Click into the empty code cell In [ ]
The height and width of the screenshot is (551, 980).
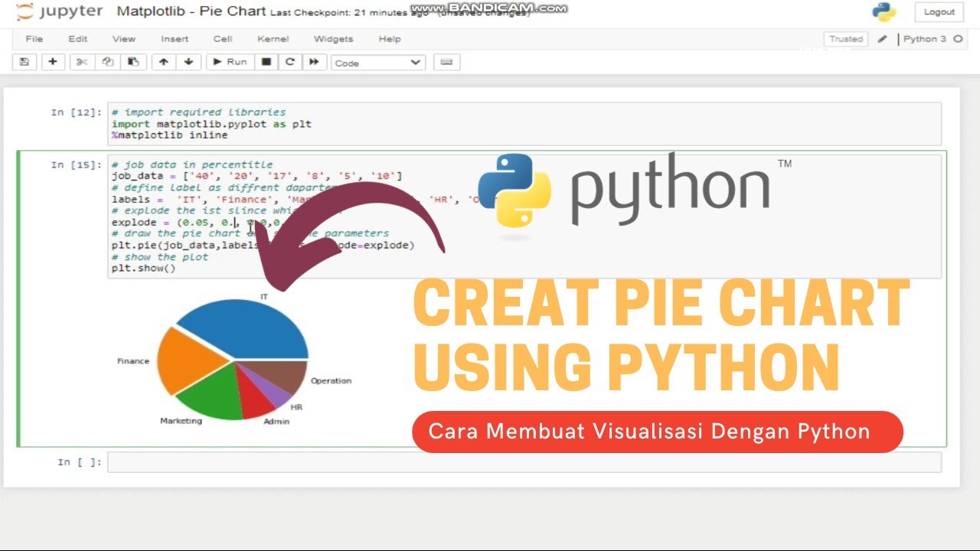click(x=524, y=461)
